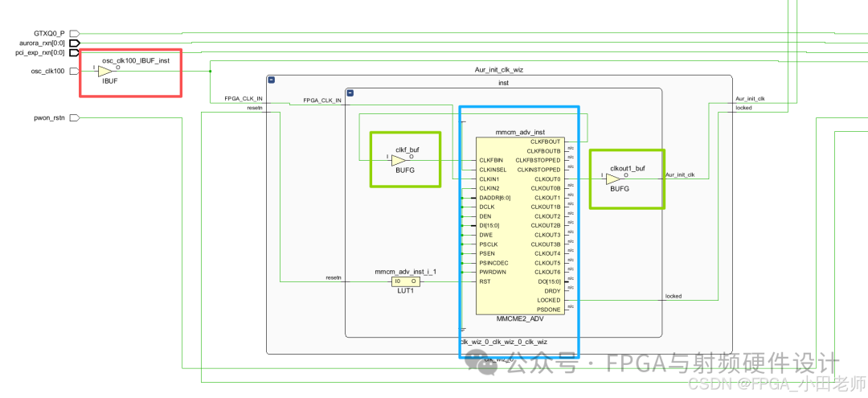Image resolution: width=868 pixels, height=398 pixels.
Task: Click the DI[15:0] bus pin label
Action: click(490, 226)
